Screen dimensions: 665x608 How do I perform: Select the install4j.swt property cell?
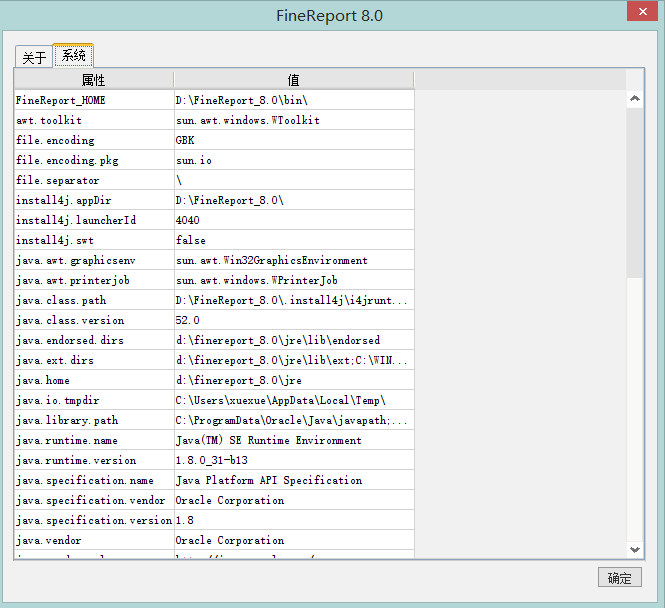[x=94, y=240]
